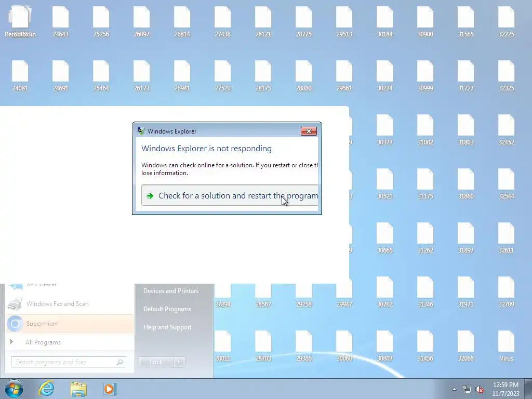The width and height of the screenshot is (532, 399).
Task: Click the muted volume tray icon
Action: coord(480,389)
